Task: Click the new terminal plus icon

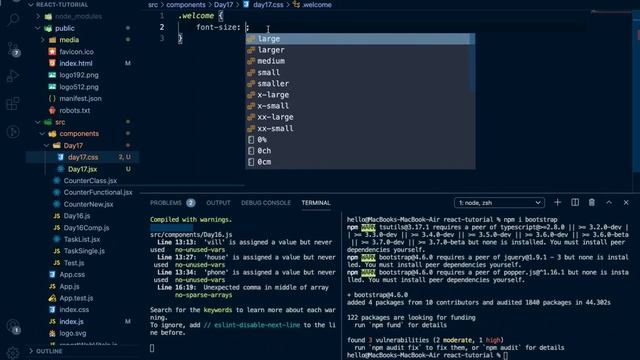Action: click(x=558, y=202)
